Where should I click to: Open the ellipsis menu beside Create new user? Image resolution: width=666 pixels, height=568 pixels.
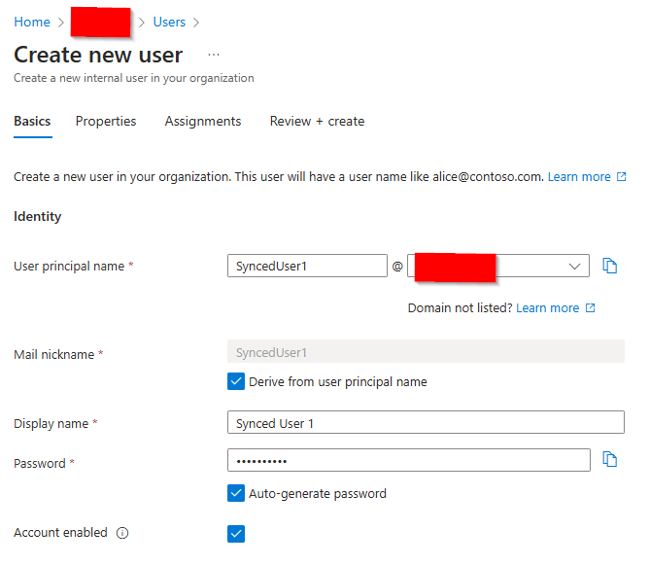(213, 54)
